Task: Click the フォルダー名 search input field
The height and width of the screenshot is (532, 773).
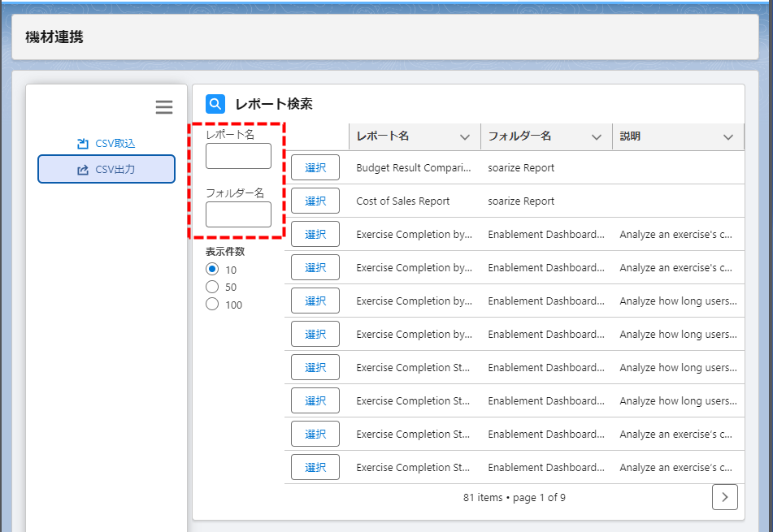Action: [x=238, y=214]
